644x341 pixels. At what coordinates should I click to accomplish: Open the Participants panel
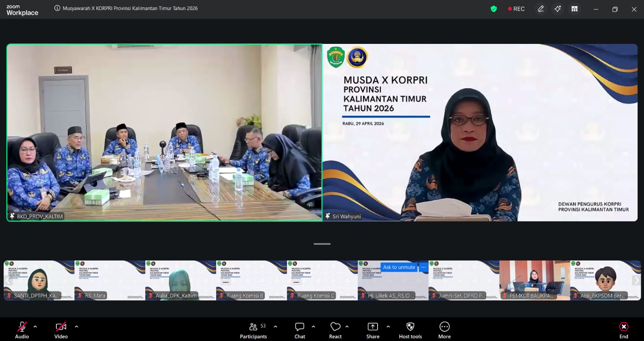[x=253, y=330]
